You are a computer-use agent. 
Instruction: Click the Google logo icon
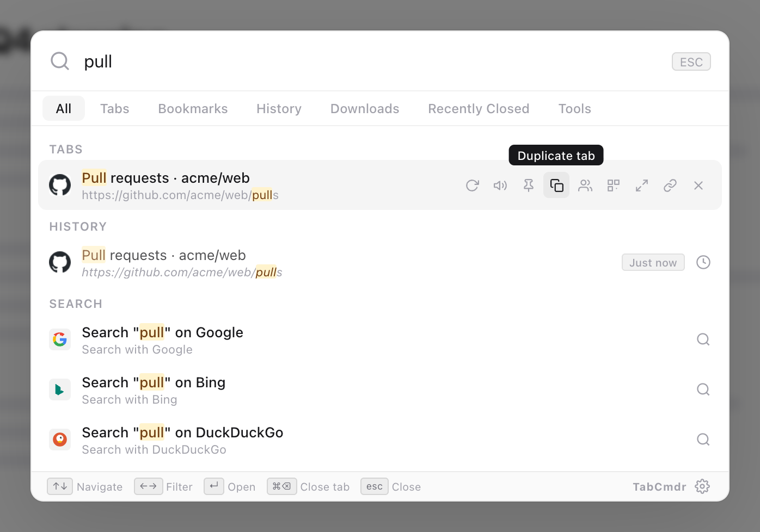click(60, 339)
